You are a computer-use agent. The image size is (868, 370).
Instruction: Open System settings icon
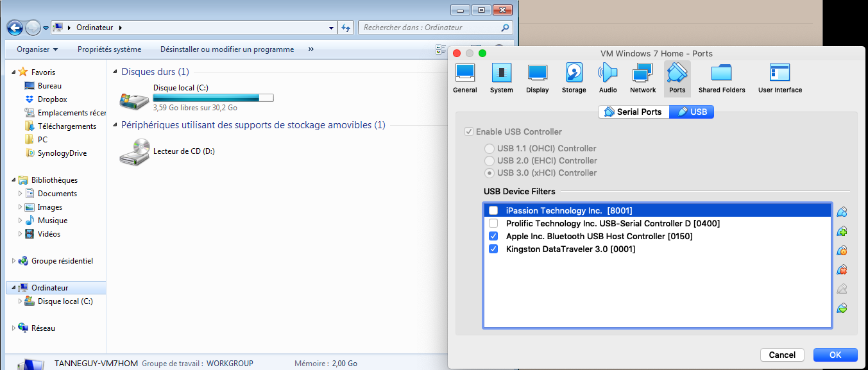coord(501,79)
